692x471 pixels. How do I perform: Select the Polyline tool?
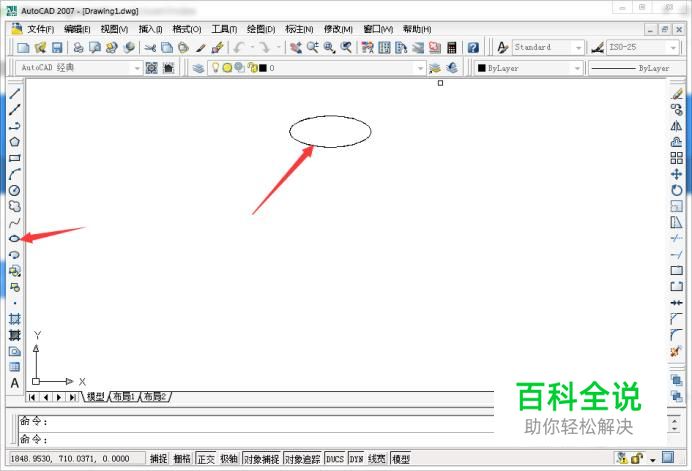tap(15, 126)
